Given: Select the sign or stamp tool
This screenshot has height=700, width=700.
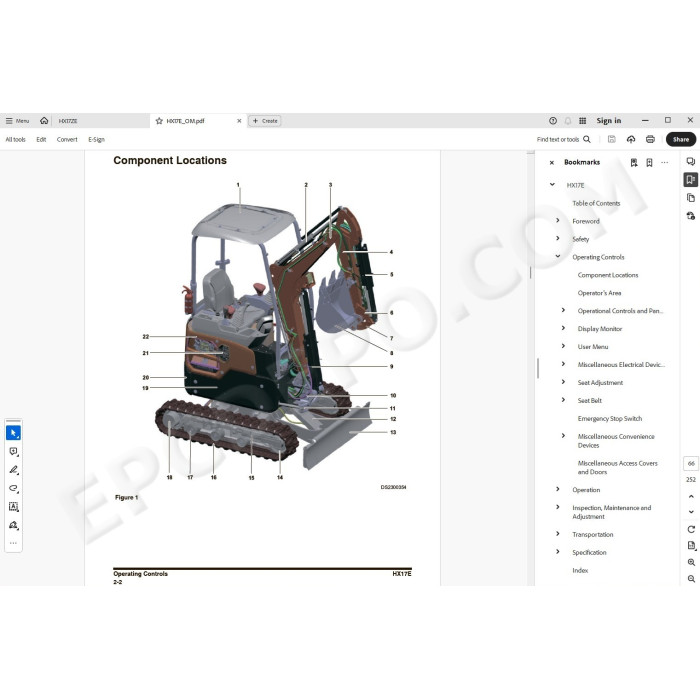Looking at the screenshot, I should tap(13, 525).
